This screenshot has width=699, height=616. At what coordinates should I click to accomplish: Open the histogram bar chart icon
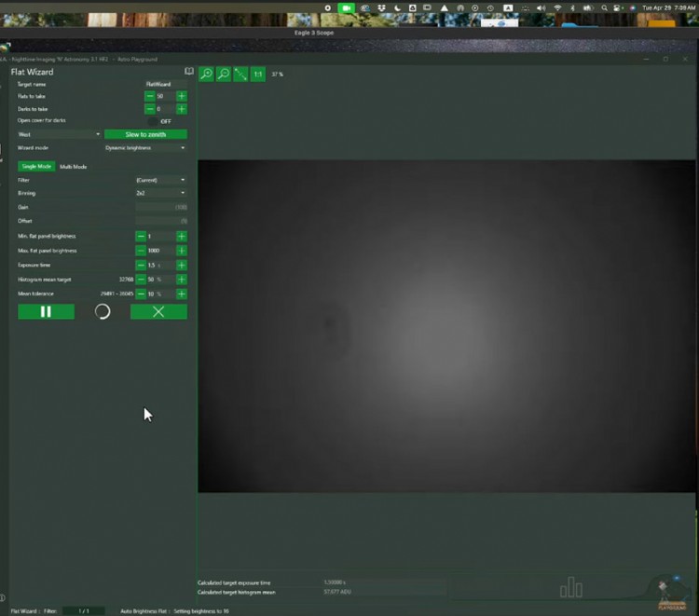(571, 587)
